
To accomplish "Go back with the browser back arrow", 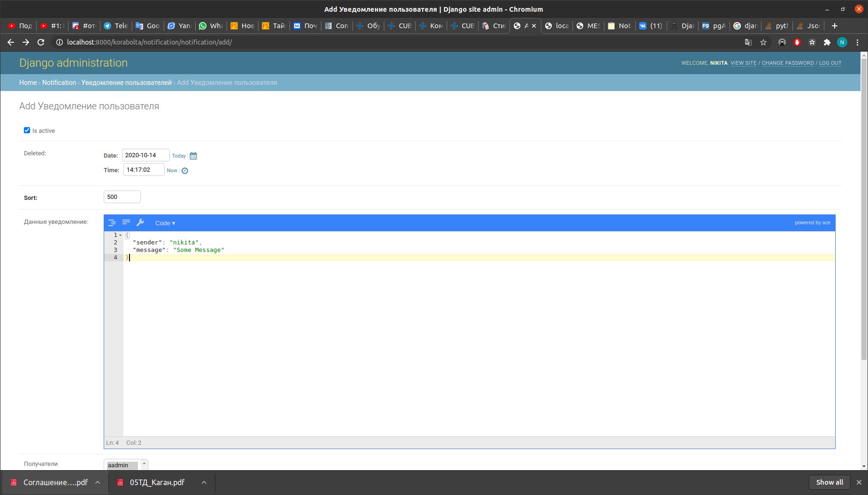I will pyautogui.click(x=11, y=42).
